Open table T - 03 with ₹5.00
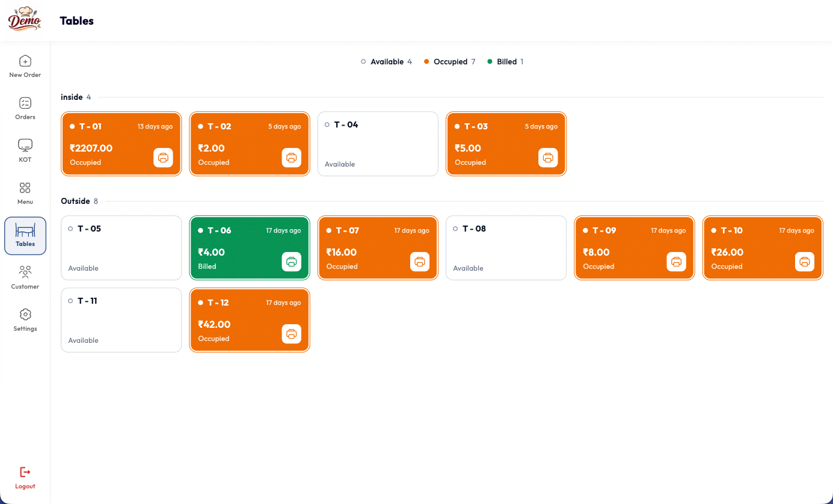This screenshot has height=504, width=833. tap(506, 144)
